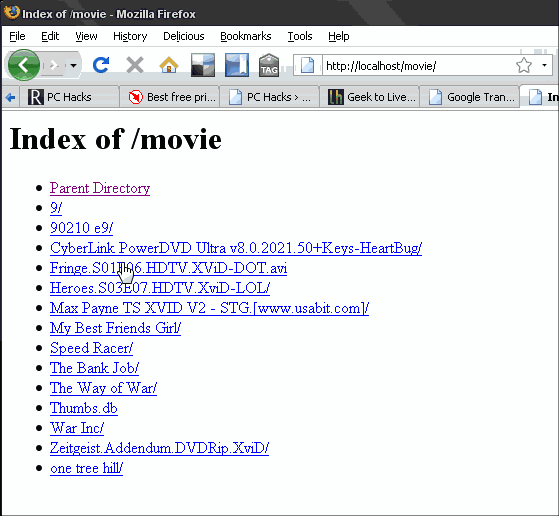Click the TAG bookmark icon
The height and width of the screenshot is (516, 559).
click(269, 65)
